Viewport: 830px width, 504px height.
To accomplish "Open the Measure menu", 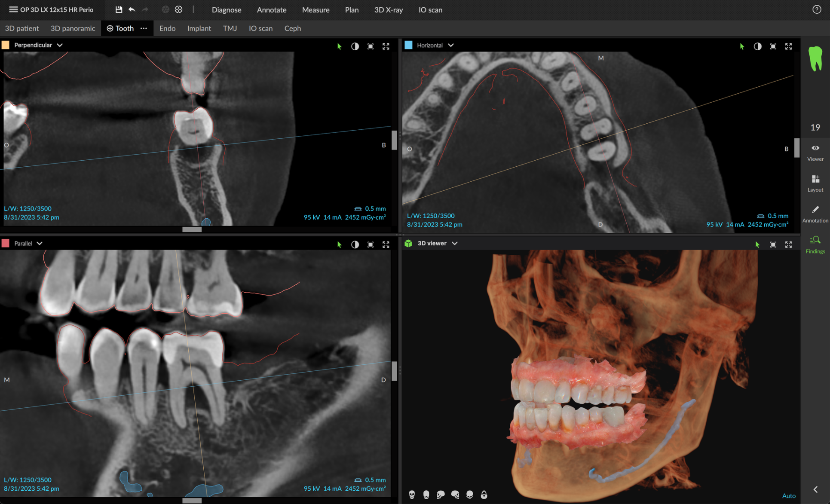I will [x=315, y=9].
